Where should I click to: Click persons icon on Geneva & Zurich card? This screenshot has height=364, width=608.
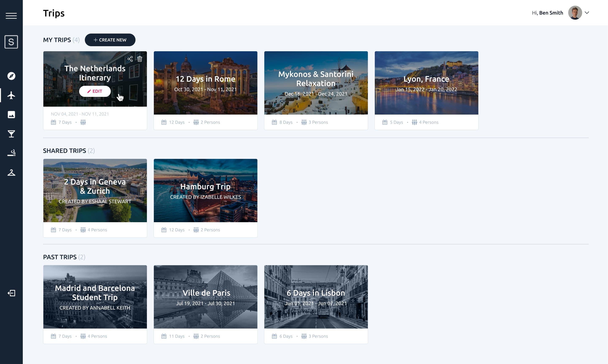click(x=83, y=230)
